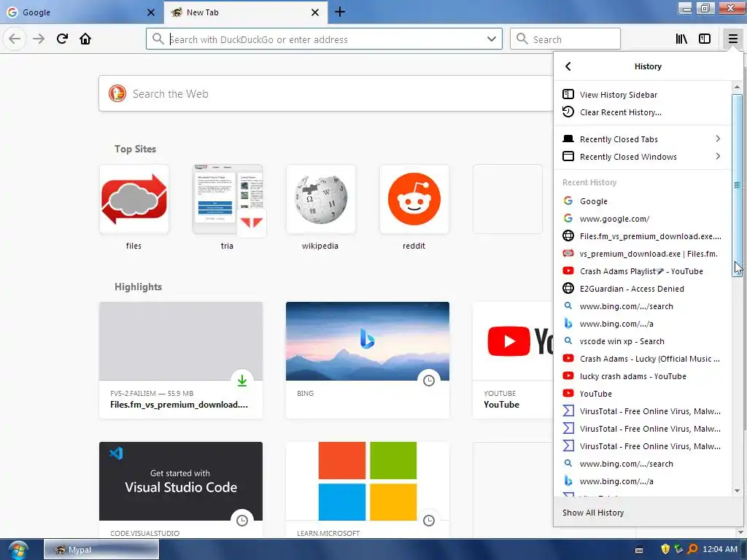Close the New Tab tab
Image resolution: width=747 pixels, height=560 pixels.
(x=315, y=12)
